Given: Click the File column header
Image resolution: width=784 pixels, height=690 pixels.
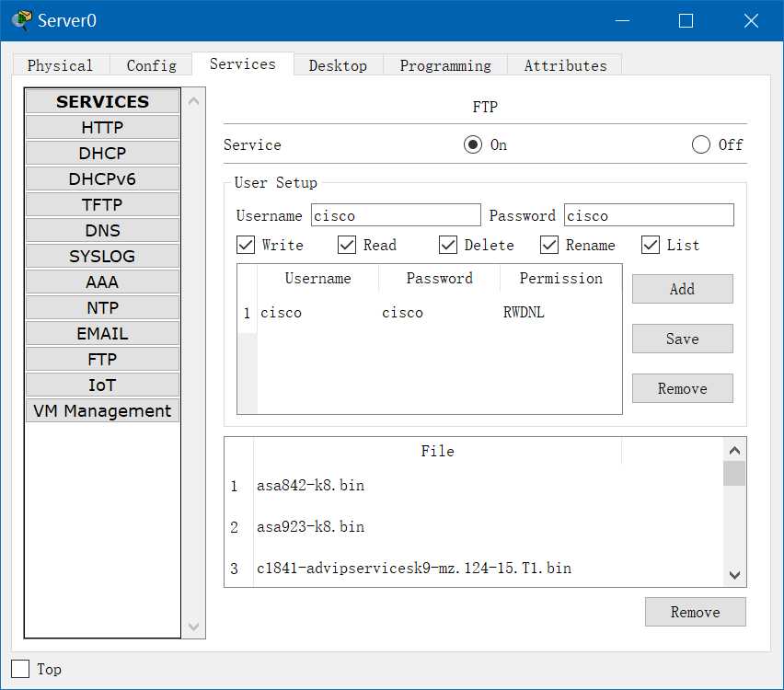Looking at the screenshot, I should click(437, 451).
